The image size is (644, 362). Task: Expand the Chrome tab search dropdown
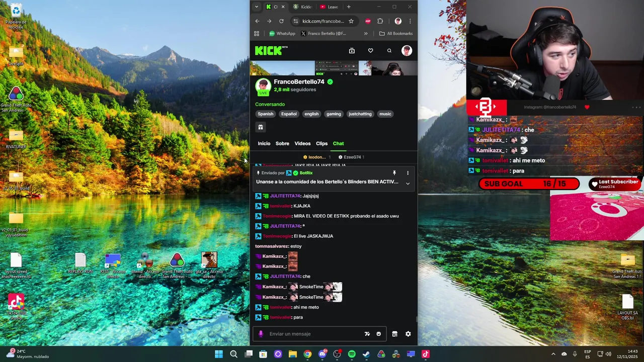coord(257,7)
